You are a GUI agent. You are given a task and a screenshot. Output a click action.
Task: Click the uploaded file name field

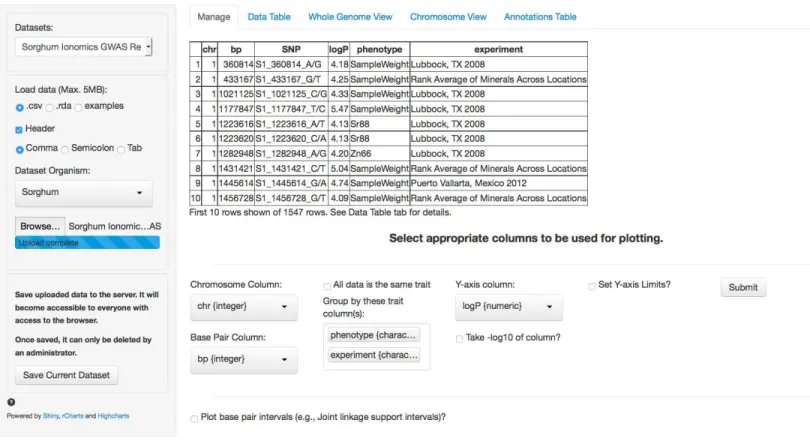click(114, 226)
